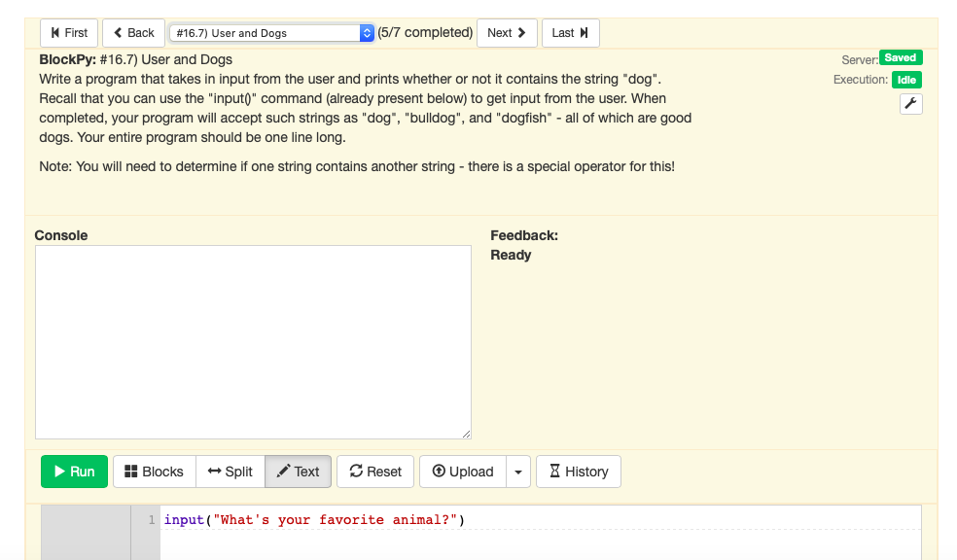Expand the Upload dropdown caret
The image size is (957, 560).
pyautogui.click(x=518, y=472)
